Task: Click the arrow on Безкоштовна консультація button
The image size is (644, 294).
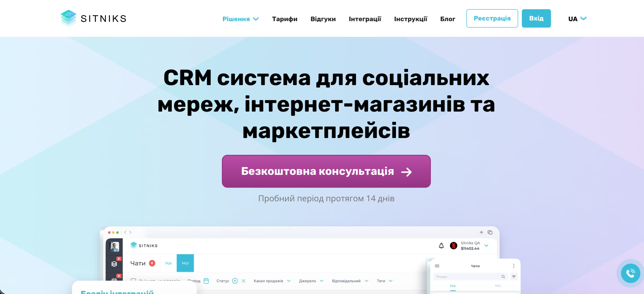Action: [406, 172]
